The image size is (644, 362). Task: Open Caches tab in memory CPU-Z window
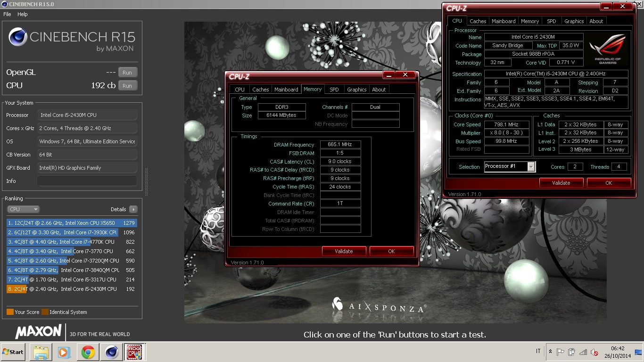tap(260, 90)
